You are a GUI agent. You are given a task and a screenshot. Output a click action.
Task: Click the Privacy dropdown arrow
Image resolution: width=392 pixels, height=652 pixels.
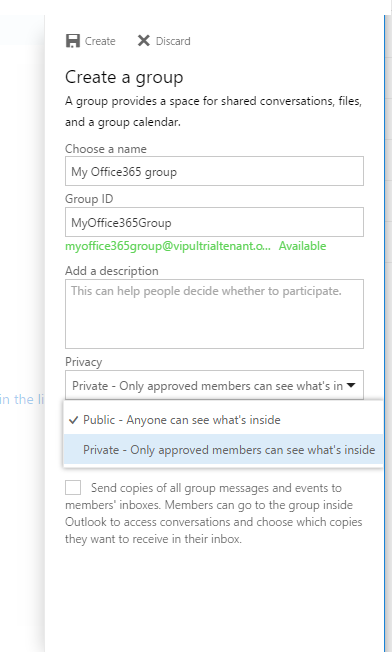tap(351, 385)
